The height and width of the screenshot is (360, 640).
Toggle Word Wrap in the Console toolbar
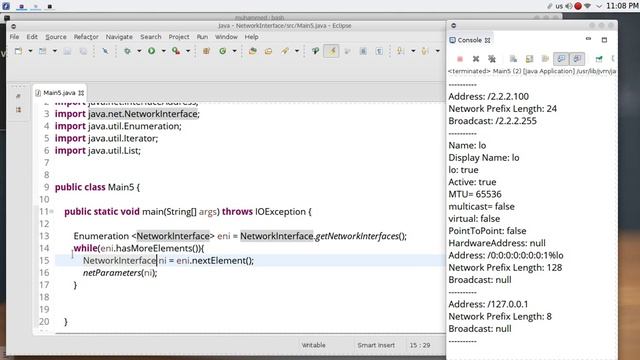click(x=545, y=59)
